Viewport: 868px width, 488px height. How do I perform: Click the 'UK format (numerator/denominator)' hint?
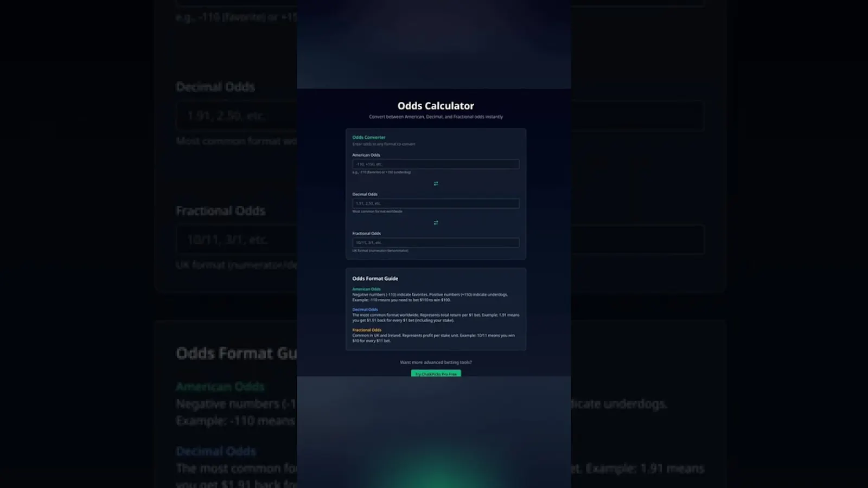tap(380, 251)
